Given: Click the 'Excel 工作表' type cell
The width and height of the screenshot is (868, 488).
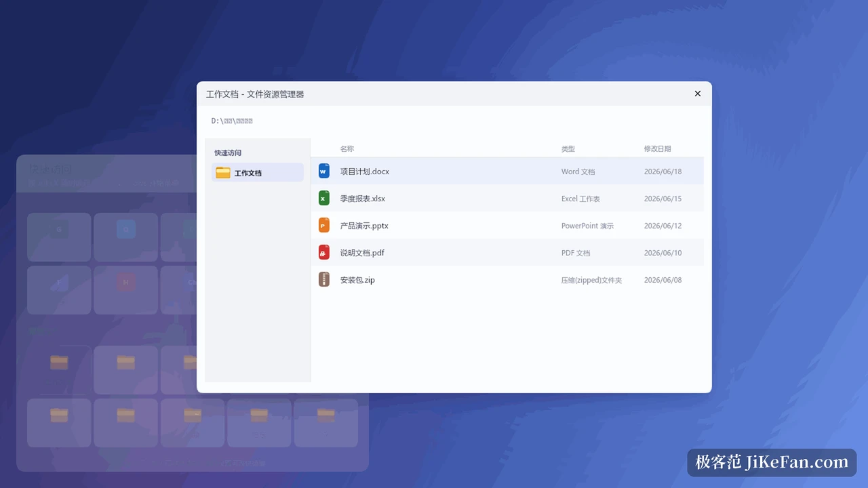Looking at the screenshot, I should [x=580, y=199].
